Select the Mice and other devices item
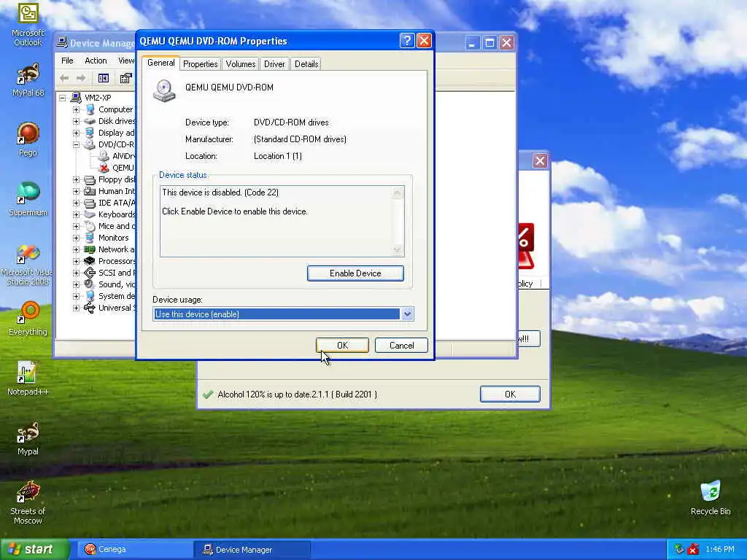Screen dimensions: 747x560 click(x=117, y=226)
